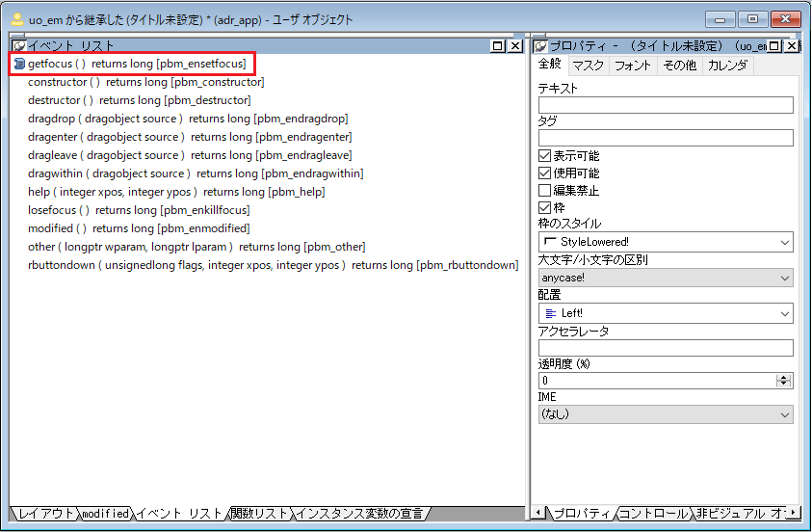812x532 pixels.
Task: Switch to the フォント tab
Action: [632, 66]
